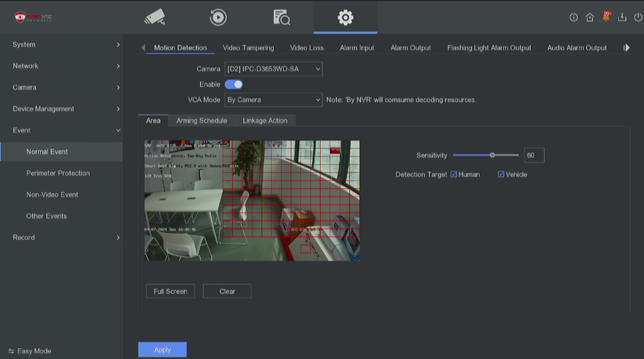This screenshot has width=644, height=359.
Task: Click the settings gear icon
Action: (345, 18)
